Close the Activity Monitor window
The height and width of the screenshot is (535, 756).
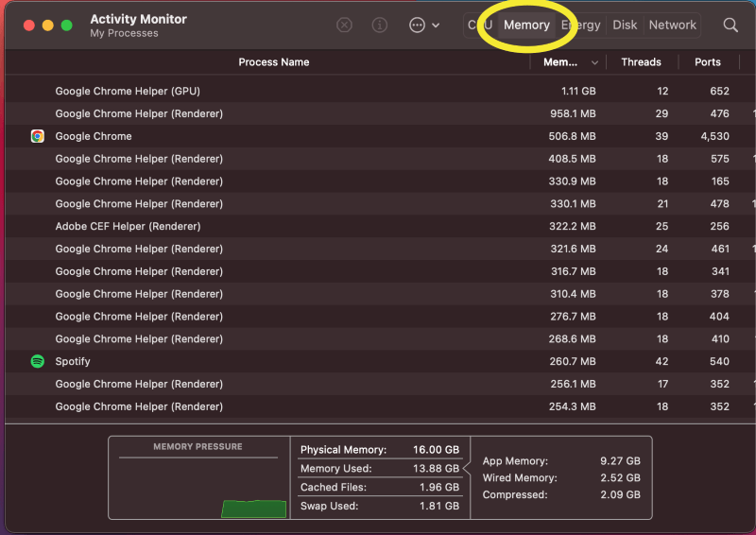[x=29, y=26]
